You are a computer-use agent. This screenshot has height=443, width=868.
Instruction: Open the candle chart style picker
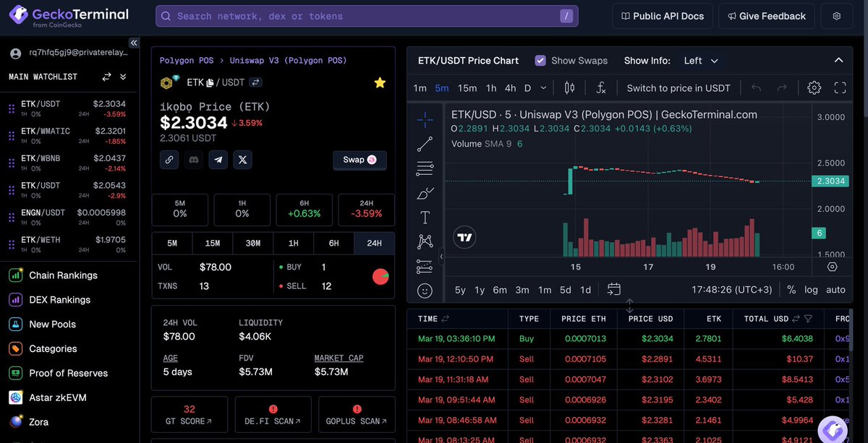click(x=569, y=87)
